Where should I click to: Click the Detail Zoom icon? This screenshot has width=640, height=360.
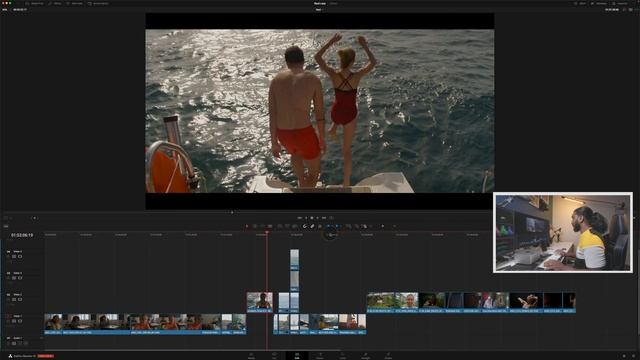(x=356, y=226)
